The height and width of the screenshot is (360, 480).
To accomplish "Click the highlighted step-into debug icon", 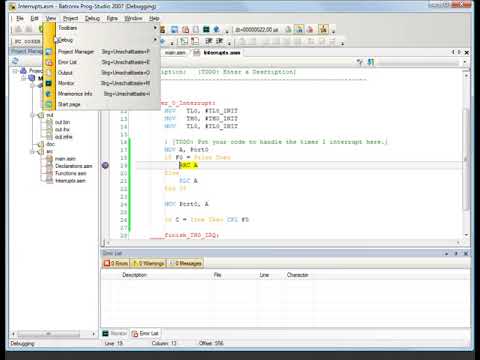I will (x=299, y=30).
